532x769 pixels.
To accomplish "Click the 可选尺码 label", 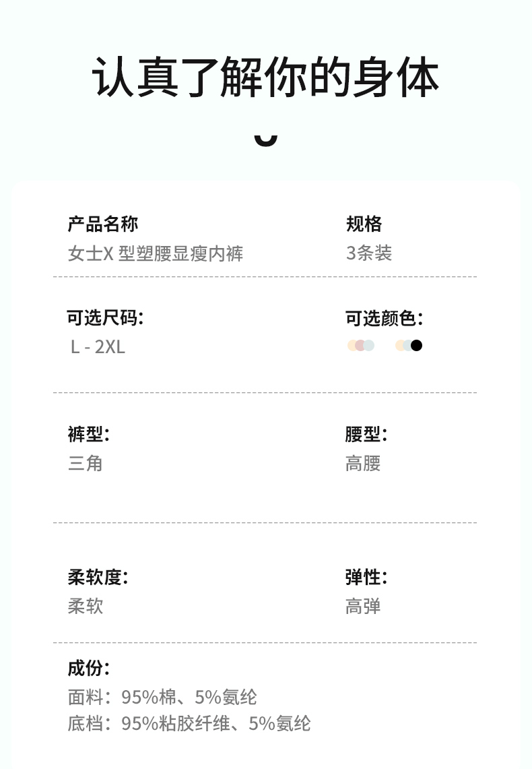I will (105, 317).
